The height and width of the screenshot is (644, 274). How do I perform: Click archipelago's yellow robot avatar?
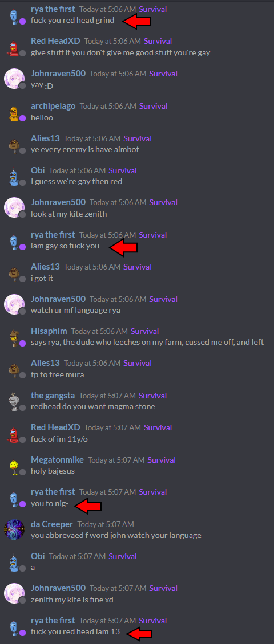coord(14,112)
